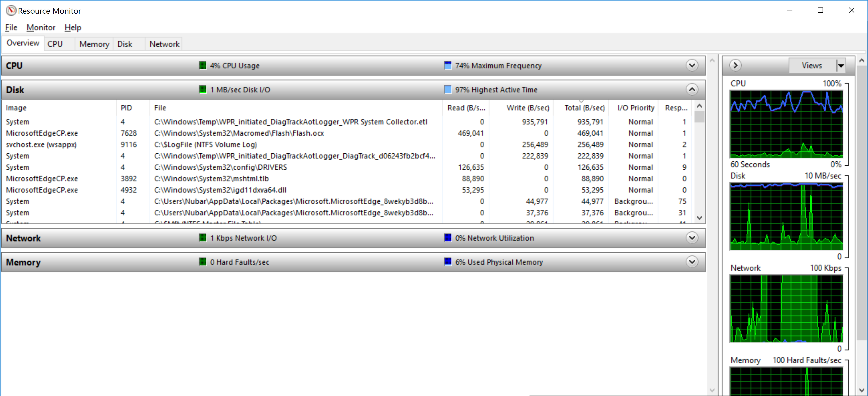
Task: Select the MicrosoftEdgeCP.exe row with PID 7628
Action: click(x=236, y=133)
